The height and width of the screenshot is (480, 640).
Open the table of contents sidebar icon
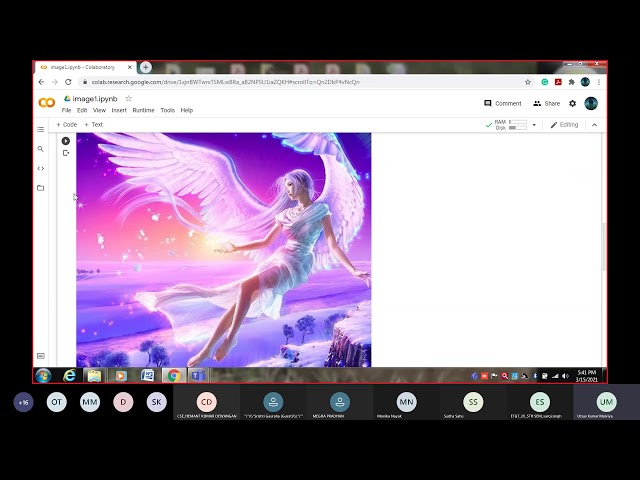pos(40,129)
